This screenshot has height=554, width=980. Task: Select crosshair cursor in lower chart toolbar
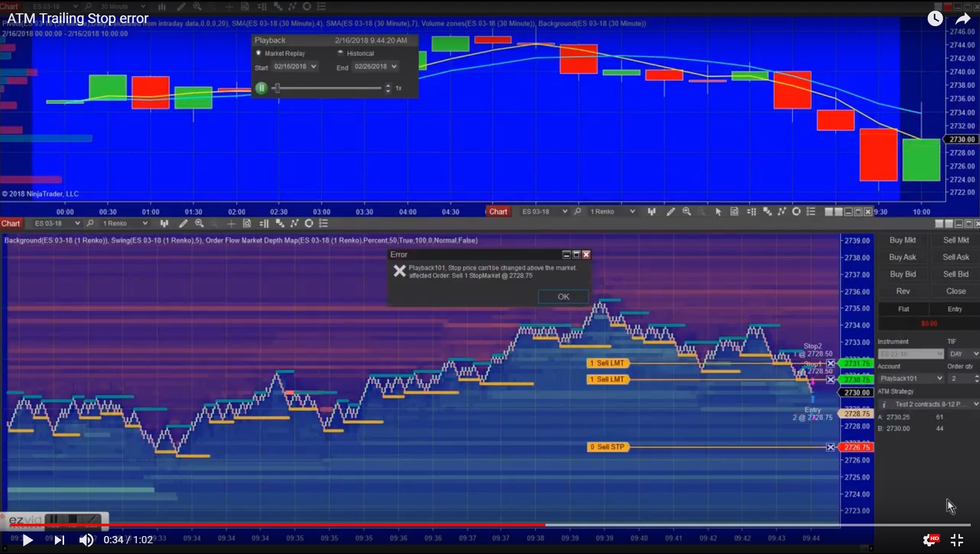pos(231,224)
